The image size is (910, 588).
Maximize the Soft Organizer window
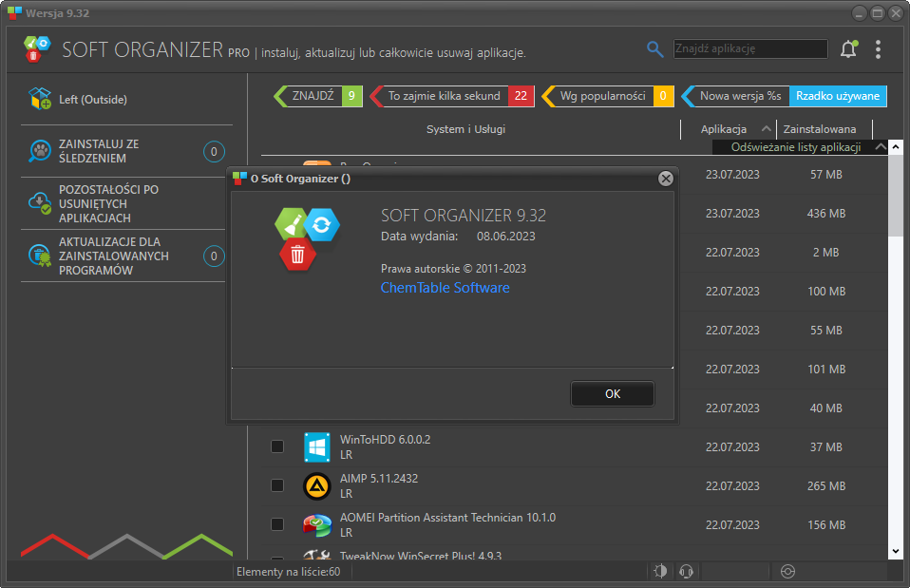point(878,12)
